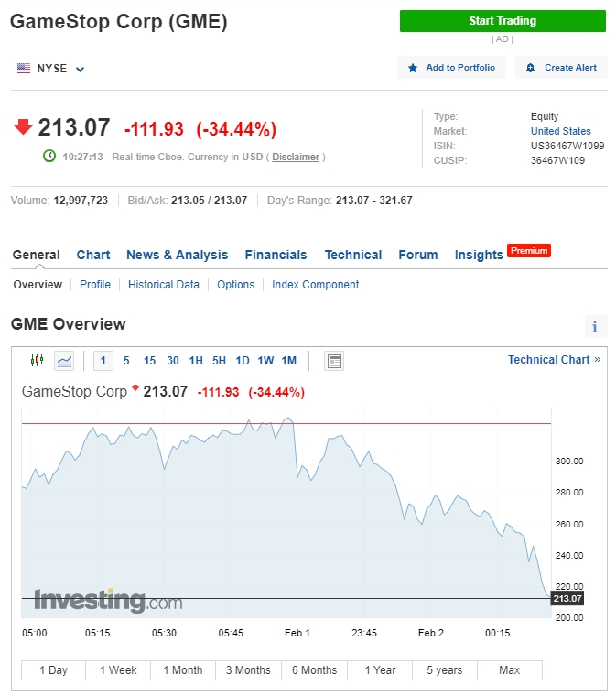
Task: Expand the NYSE exchange dropdown arrow
Action: point(80,70)
